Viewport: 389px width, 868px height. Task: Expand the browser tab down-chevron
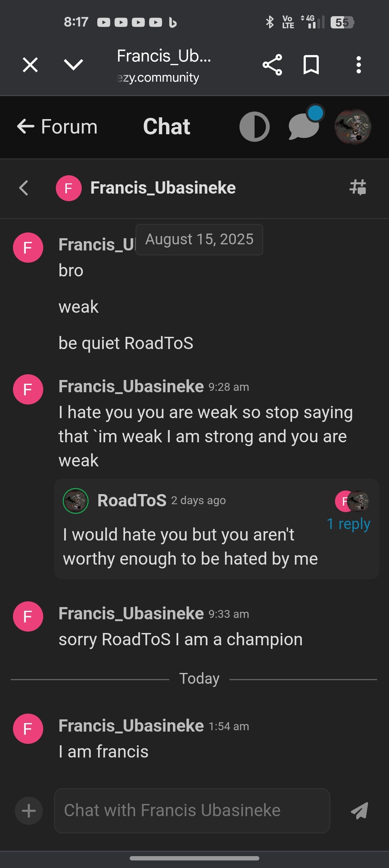tap(73, 65)
